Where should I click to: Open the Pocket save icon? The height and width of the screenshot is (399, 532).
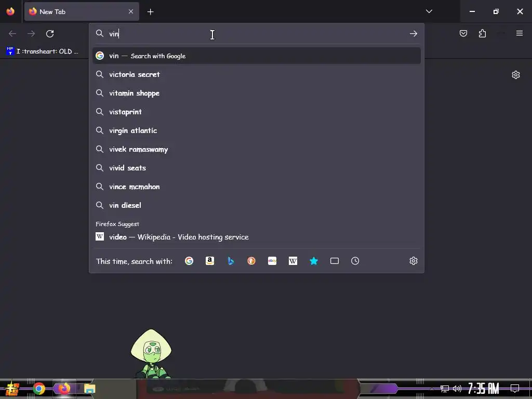[463, 33]
